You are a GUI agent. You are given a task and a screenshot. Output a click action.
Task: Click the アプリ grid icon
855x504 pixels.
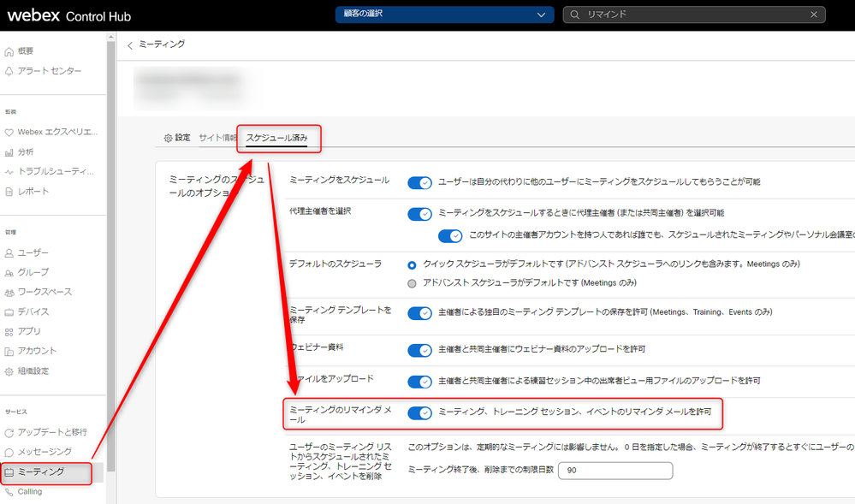(x=9, y=332)
